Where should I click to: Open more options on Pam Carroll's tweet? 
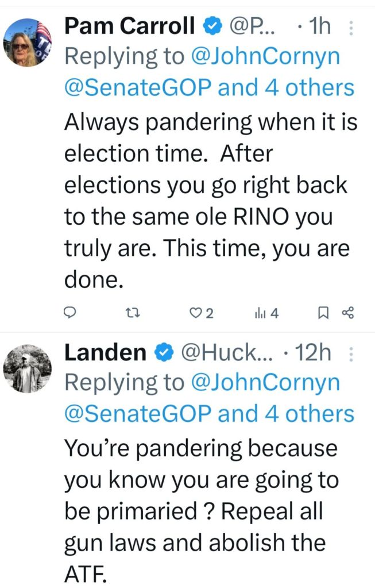(x=351, y=27)
